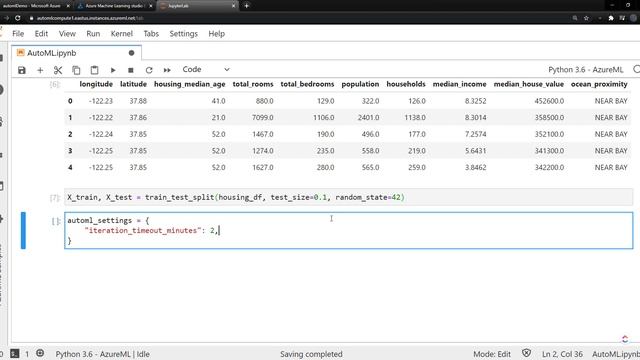
Task: Click total_rooms value 7099.0
Action: pos(263,118)
